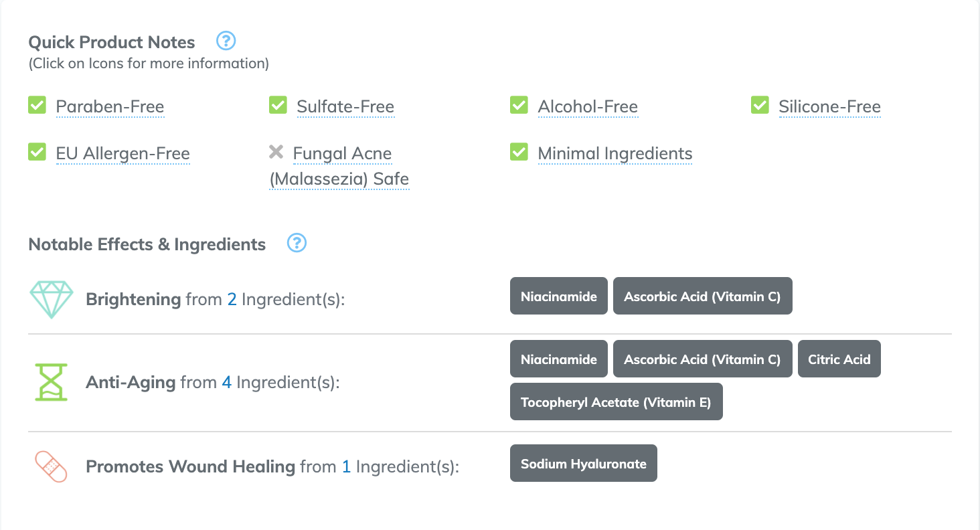The height and width of the screenshot is (530, 980).
Task: Click the X icon beside Fungal Acne Safe
Action: pos(276,153)
